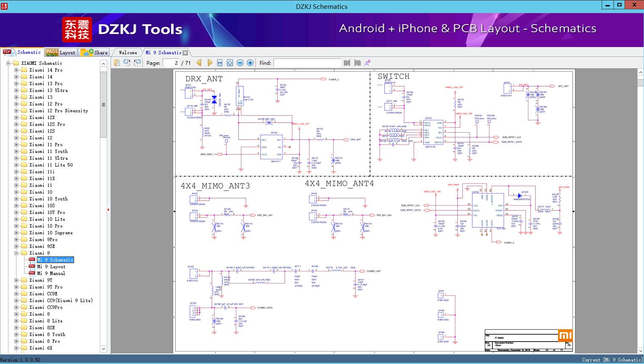Click the Find text field
This screenshot has width=644, height=364.
tap(307, 63)
